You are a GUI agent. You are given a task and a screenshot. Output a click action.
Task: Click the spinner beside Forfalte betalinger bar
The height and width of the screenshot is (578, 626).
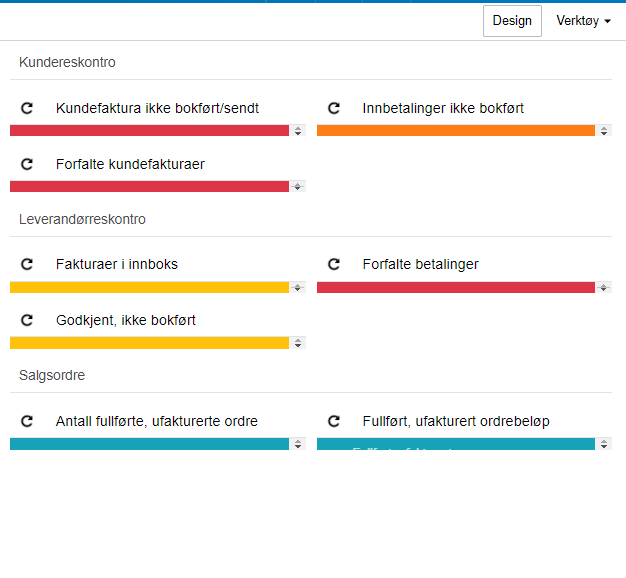604,287
